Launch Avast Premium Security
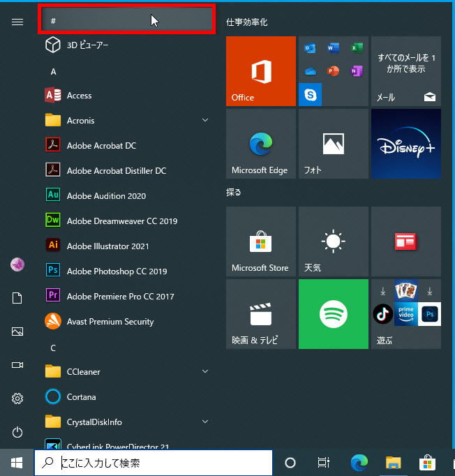 point(110,322)
